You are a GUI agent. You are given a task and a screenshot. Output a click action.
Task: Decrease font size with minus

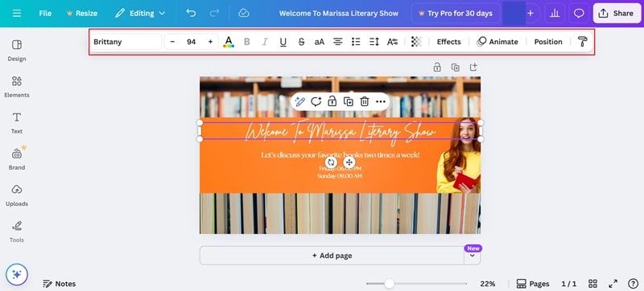point(172,42)
